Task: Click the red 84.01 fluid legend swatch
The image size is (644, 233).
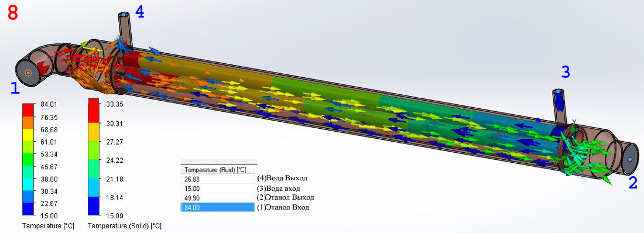Action: (28, 110)
